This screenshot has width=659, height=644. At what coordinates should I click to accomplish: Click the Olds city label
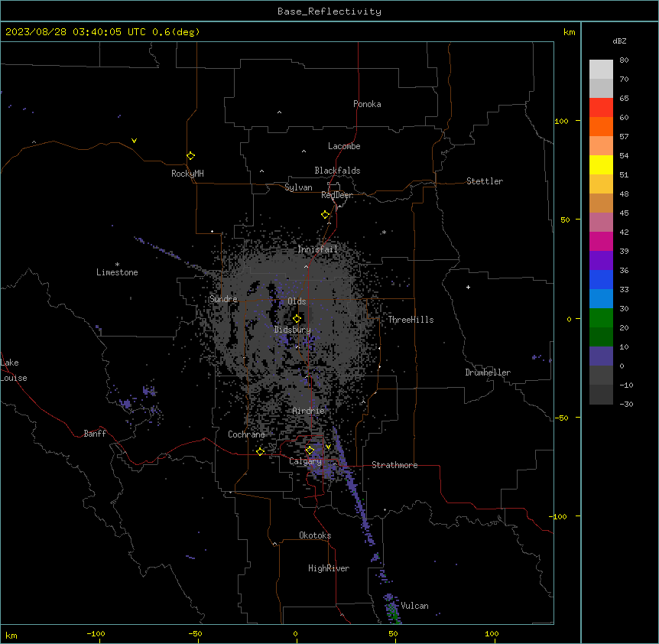297,301
